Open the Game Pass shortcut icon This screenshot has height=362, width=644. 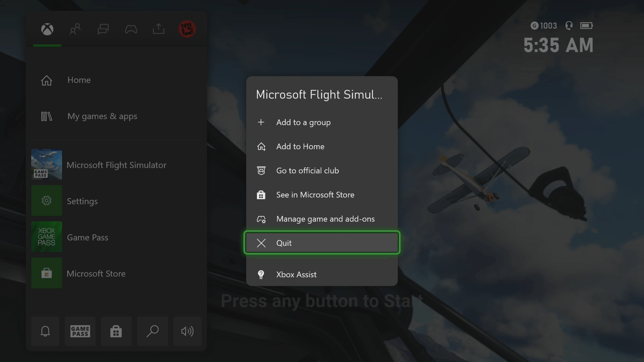tap(80, 331)
